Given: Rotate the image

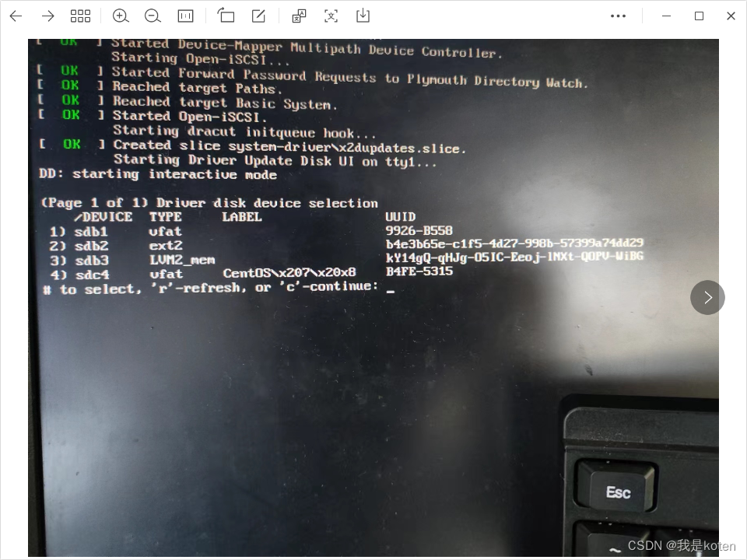Looking at the screenshot, I should [x=226, y=16].
